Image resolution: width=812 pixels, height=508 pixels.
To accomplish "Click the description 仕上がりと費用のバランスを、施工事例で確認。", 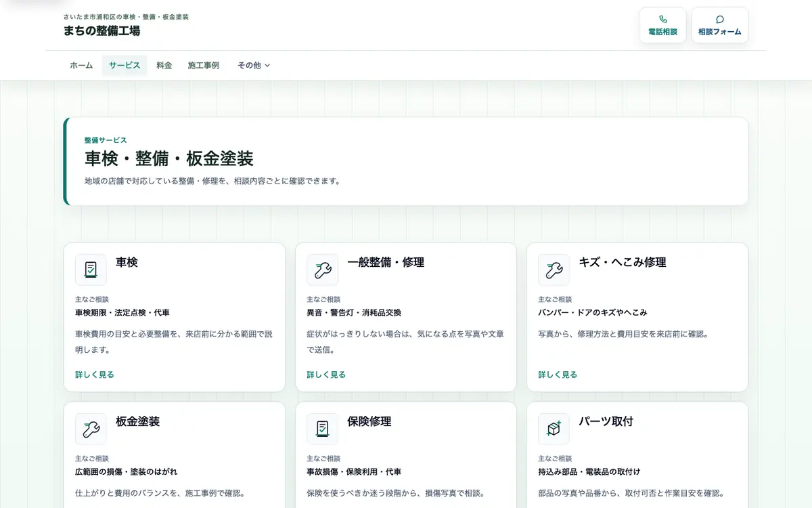I will (160, 493).
